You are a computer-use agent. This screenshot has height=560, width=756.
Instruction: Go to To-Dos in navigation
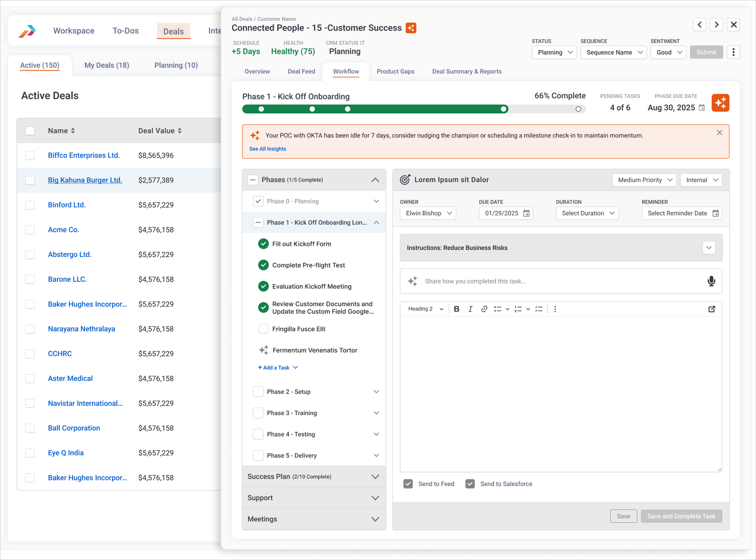(125, 31)
